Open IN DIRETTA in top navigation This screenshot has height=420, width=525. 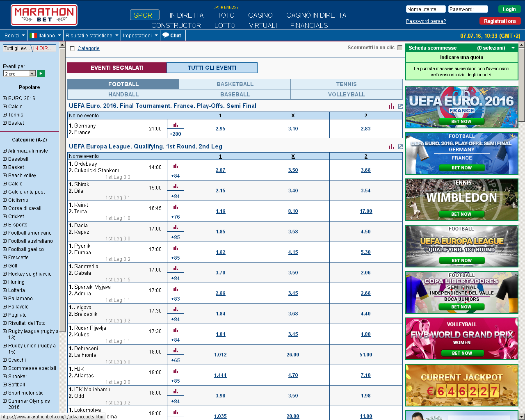(x=187, y=15)
